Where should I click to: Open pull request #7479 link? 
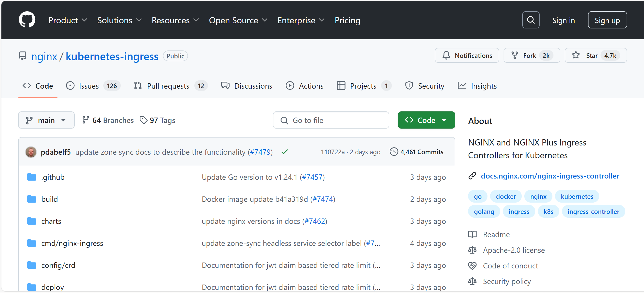tap(260, 152)
